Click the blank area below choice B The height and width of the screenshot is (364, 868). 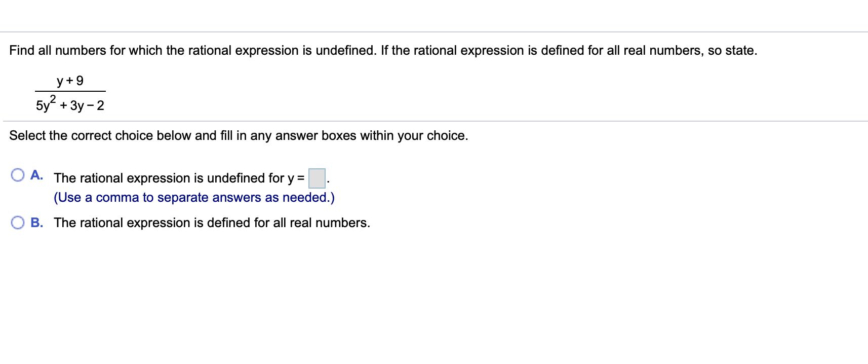[203, 279]
